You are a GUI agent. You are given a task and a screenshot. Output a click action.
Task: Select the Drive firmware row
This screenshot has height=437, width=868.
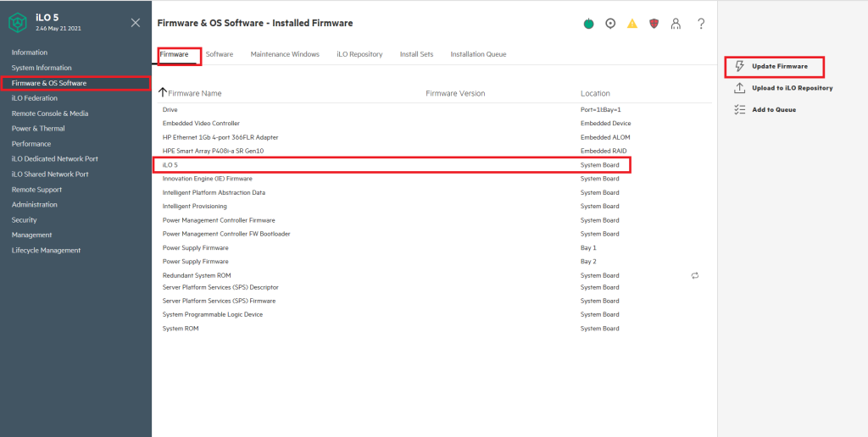(435, 109)
